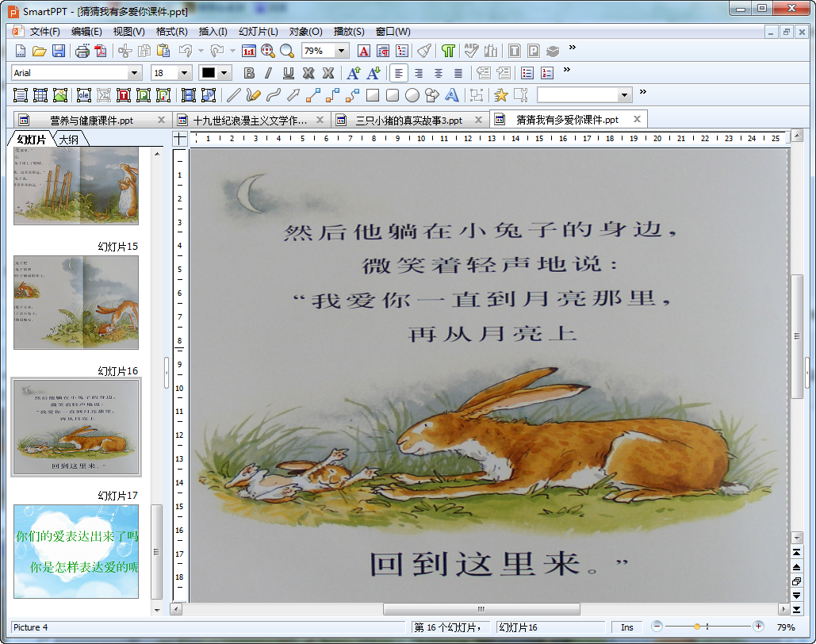Select the straight line drawing tool
Image resolution: width=816 pixels, height=644 pixels.
tap(234, 94)
